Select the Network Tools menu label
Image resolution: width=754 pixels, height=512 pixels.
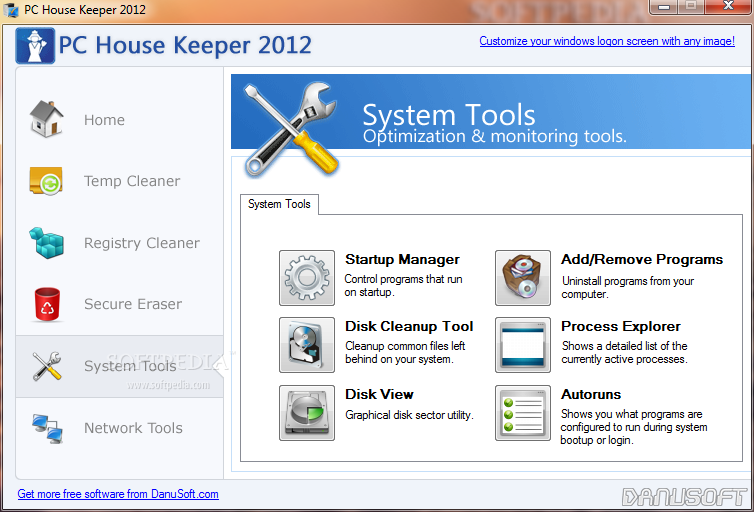(x=134, y=428)
